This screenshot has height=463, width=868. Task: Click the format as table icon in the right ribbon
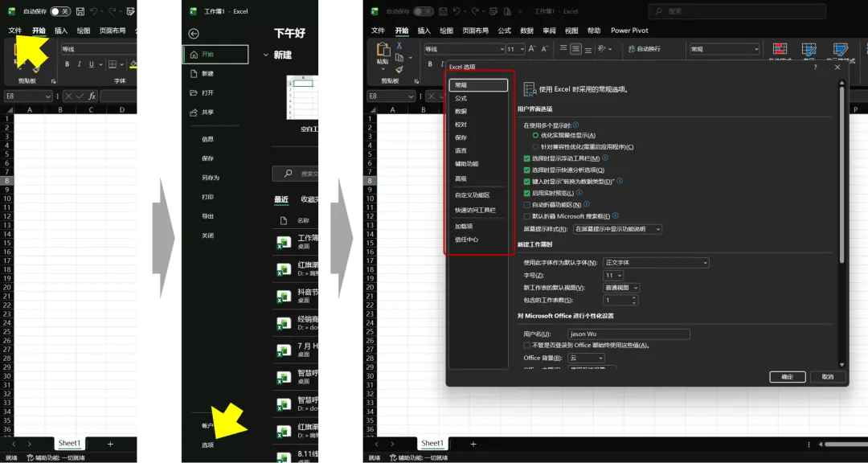click(809, 49)
